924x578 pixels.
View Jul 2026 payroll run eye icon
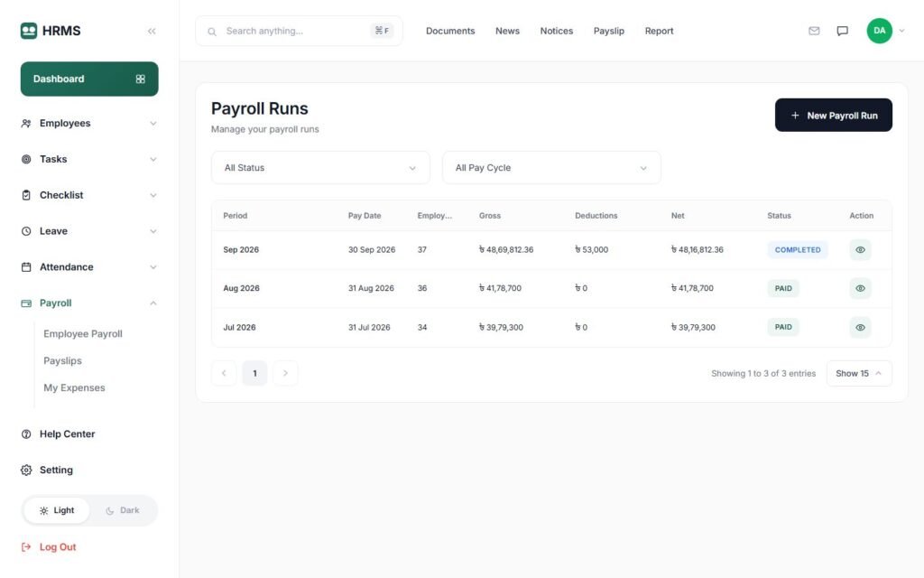pos(860,327)
